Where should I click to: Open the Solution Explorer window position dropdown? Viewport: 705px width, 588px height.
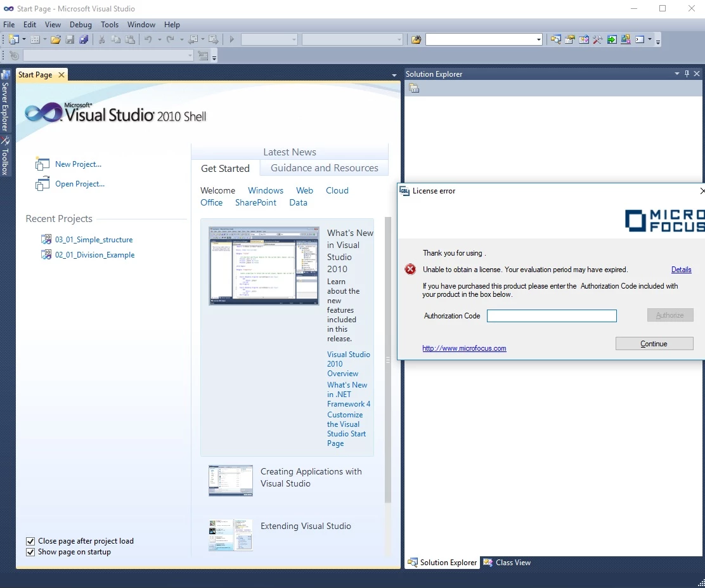677,74
